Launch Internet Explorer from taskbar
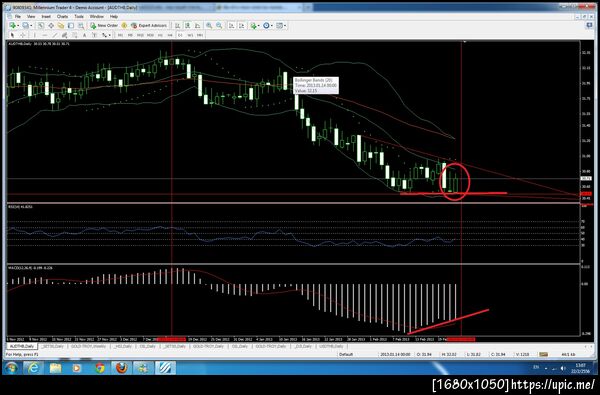Screen dimensions: 600x395 pos(33,368)
